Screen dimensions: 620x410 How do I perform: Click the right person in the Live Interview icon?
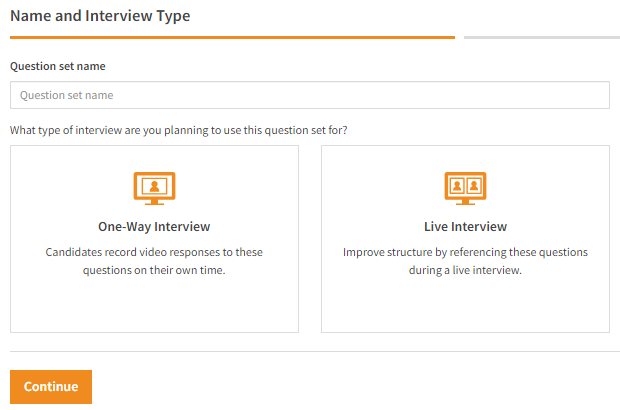pyautogui.click(x=474, y=186)
